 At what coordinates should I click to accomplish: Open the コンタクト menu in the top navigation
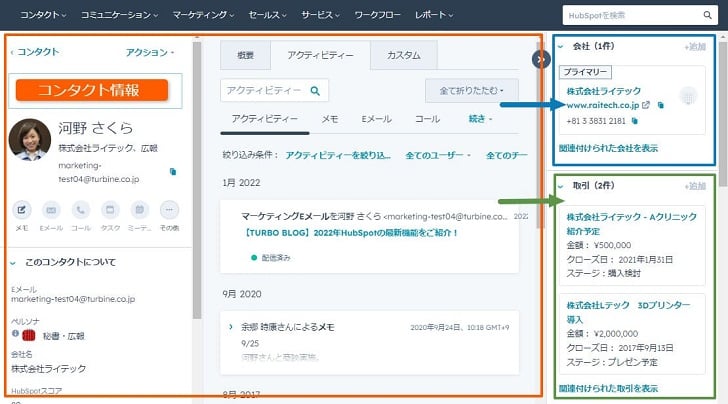pyautogui.click(x=43, y=15)
